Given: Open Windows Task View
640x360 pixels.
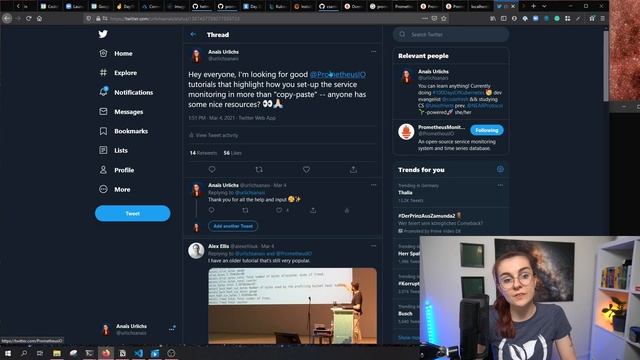Looking at the screenshot, I should click(40, 353).
